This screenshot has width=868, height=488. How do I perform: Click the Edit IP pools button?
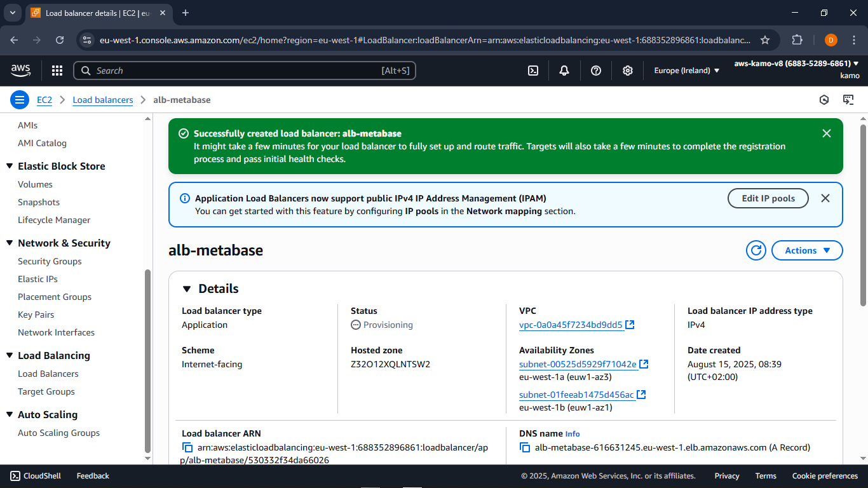[x=768, y=198]
